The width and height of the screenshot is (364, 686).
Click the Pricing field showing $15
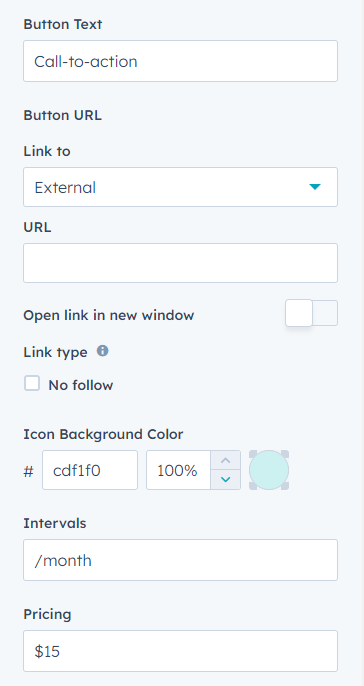coord(180,651)
